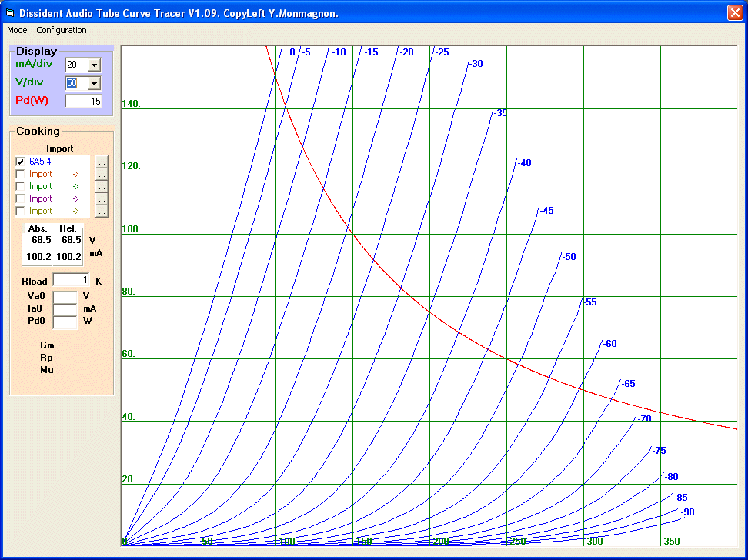Click the Abs. current value 100.2

tap(38, 257)
